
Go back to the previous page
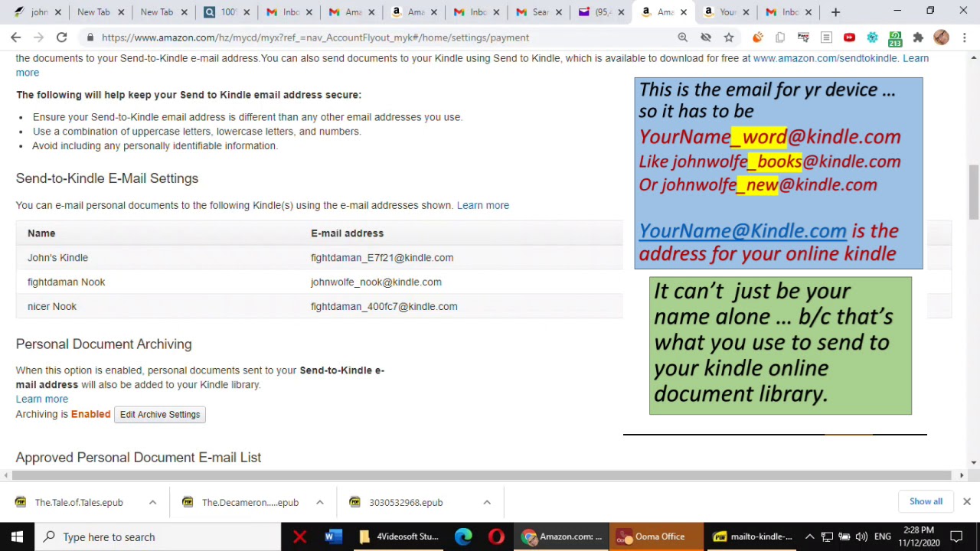click(15, 37)
